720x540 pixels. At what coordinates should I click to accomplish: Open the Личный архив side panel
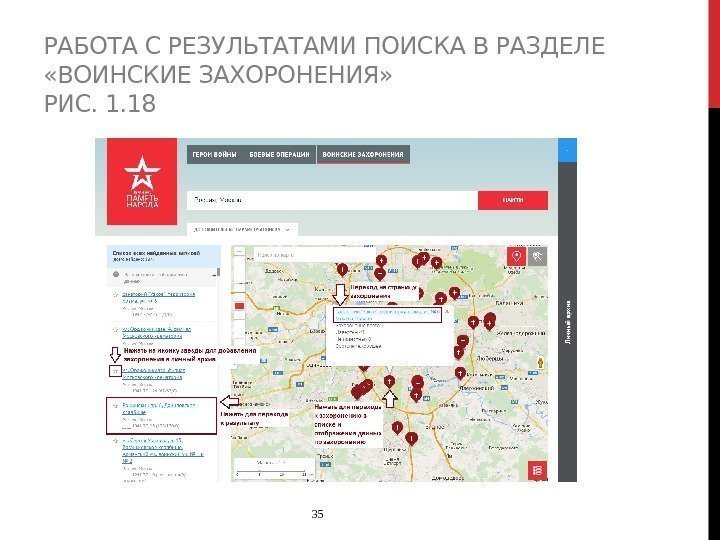[568, 321]
